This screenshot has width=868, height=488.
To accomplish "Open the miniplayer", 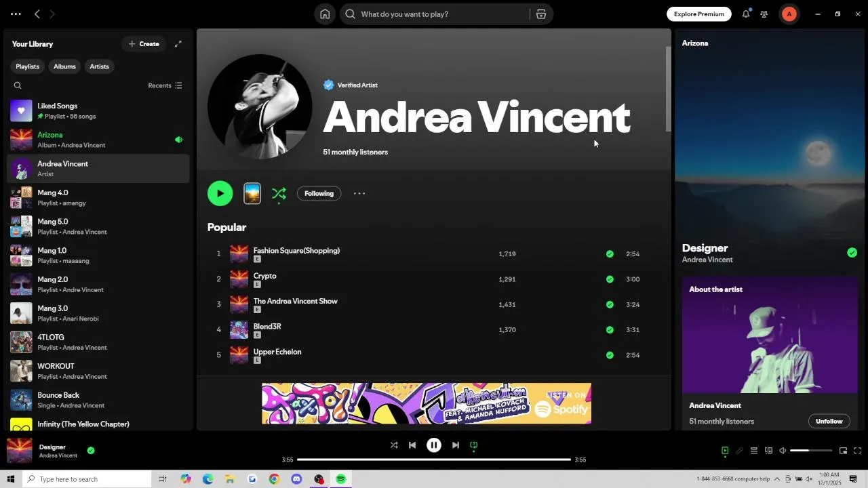I will pos(843,451).
